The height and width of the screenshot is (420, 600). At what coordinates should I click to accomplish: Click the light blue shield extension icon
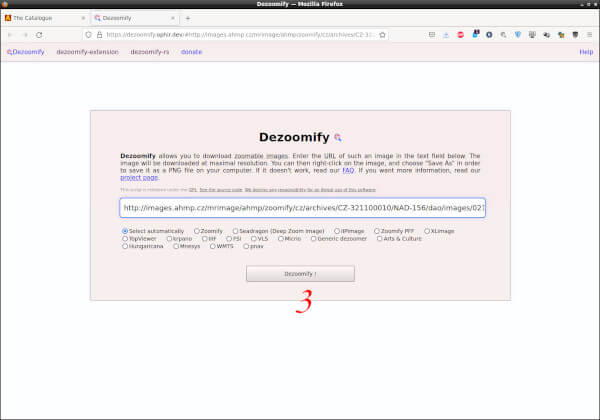click(518, 35)
